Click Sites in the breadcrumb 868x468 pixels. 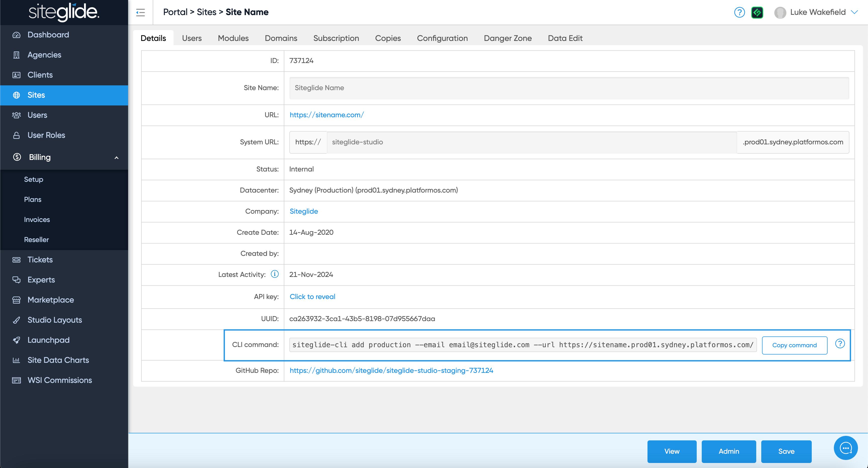click(206, 12)
